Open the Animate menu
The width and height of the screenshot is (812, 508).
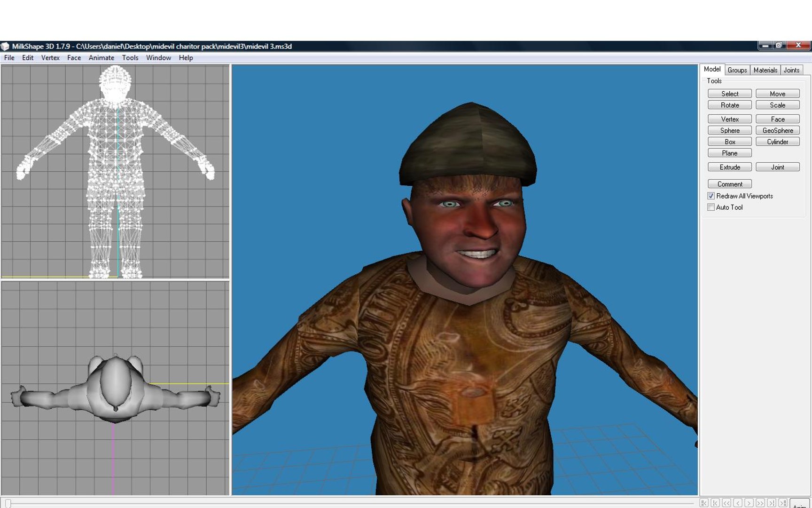coord(101,57)
